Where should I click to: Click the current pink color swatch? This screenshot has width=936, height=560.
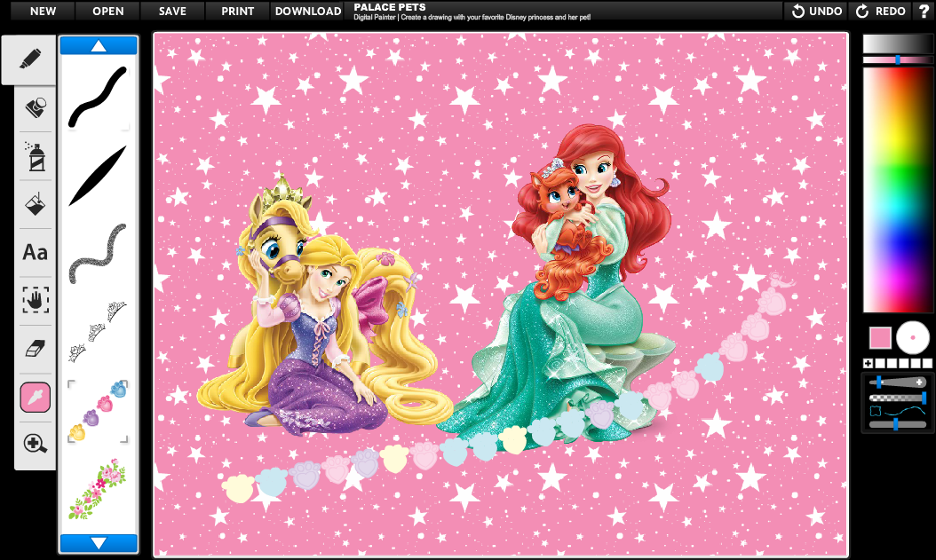coord(880,338)
